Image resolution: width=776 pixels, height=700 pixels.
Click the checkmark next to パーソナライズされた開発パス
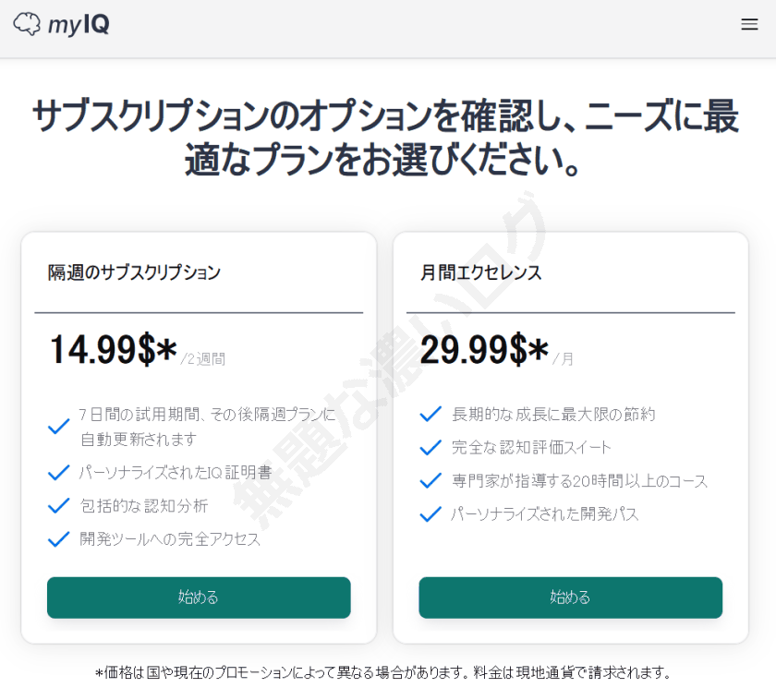(x=430, y=514)
